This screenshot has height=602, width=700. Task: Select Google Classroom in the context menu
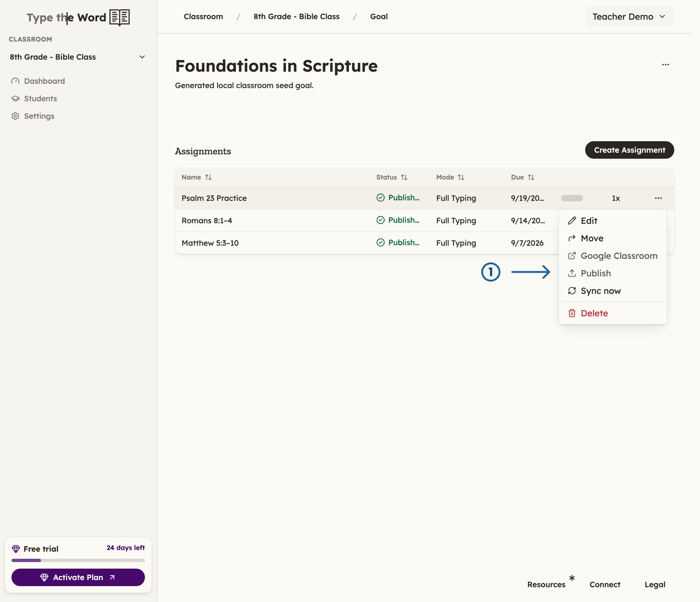pos(612,256)
